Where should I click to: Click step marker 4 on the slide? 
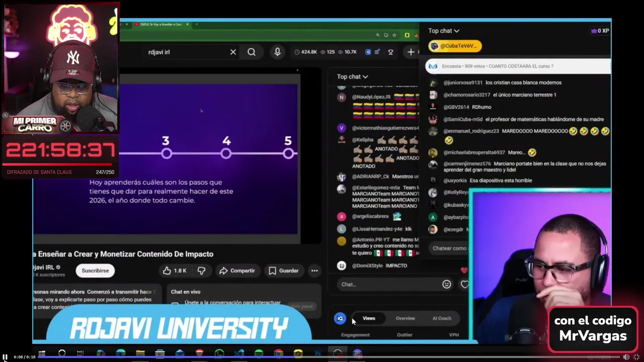click(x=226, y=153)
